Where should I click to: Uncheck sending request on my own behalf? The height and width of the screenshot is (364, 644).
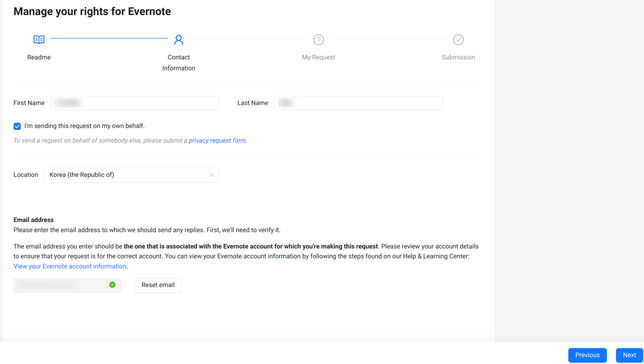(x=17, y=126)
